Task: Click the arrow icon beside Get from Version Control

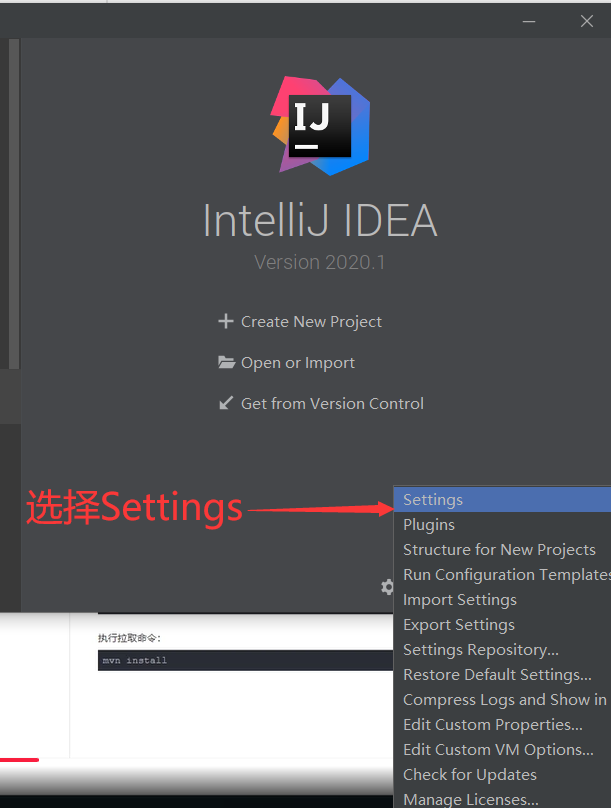Action: [x=226, y=403]
